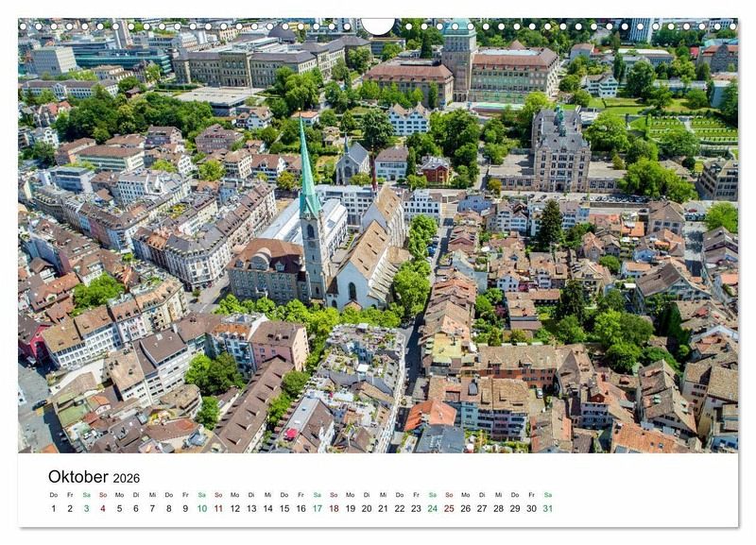The width and height of the screenshot is (756, 545).
Task: Select Sunday the 4th in red
Action: click(x=103, y=508)
